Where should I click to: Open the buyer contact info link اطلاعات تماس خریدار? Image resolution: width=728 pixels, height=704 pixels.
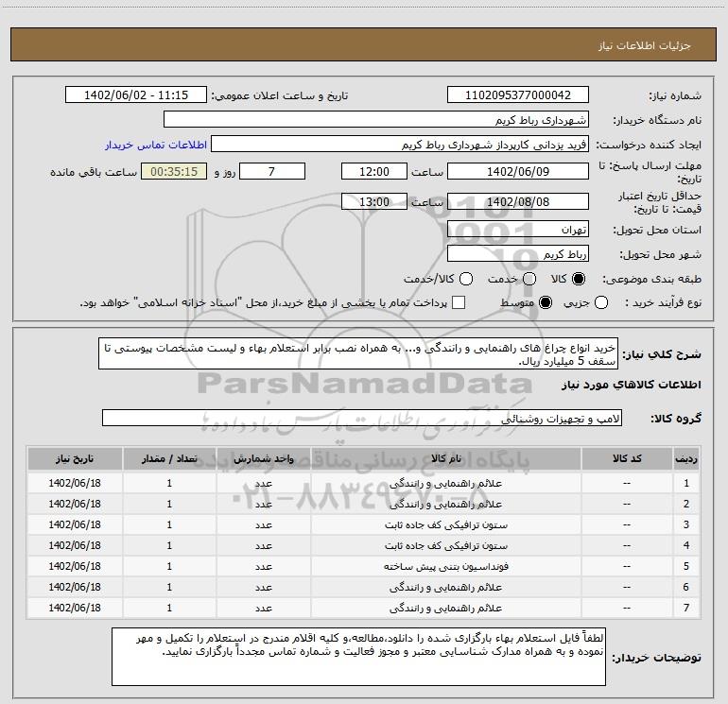pos(156,145)
